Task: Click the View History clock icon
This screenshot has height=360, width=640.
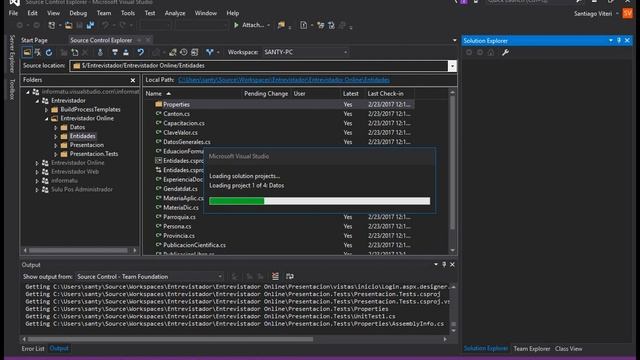Action: 184,52
